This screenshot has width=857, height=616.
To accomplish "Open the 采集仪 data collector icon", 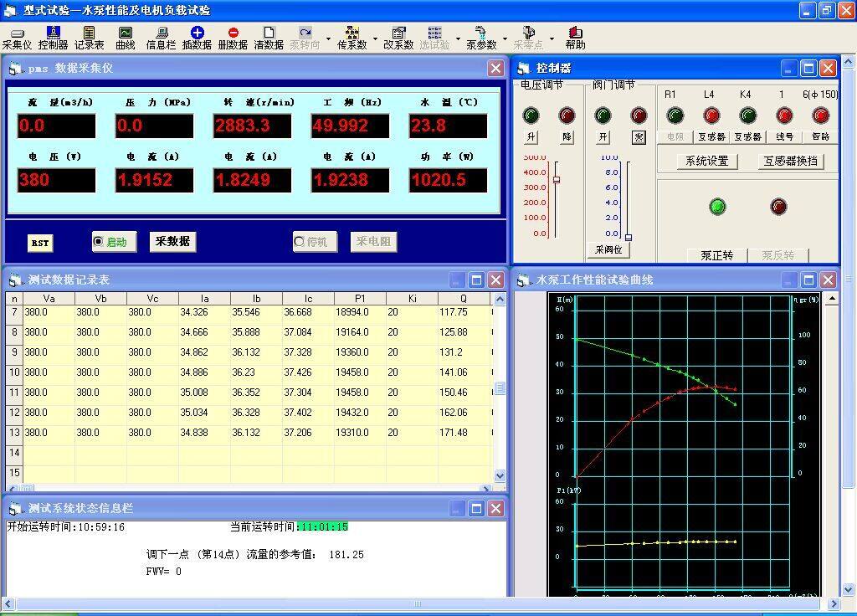I will coord(17,38).
